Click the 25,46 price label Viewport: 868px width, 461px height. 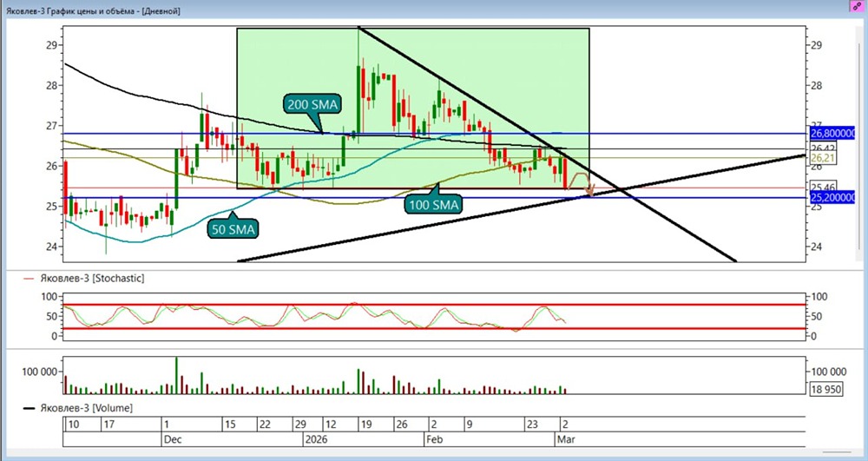pos(822,187)
